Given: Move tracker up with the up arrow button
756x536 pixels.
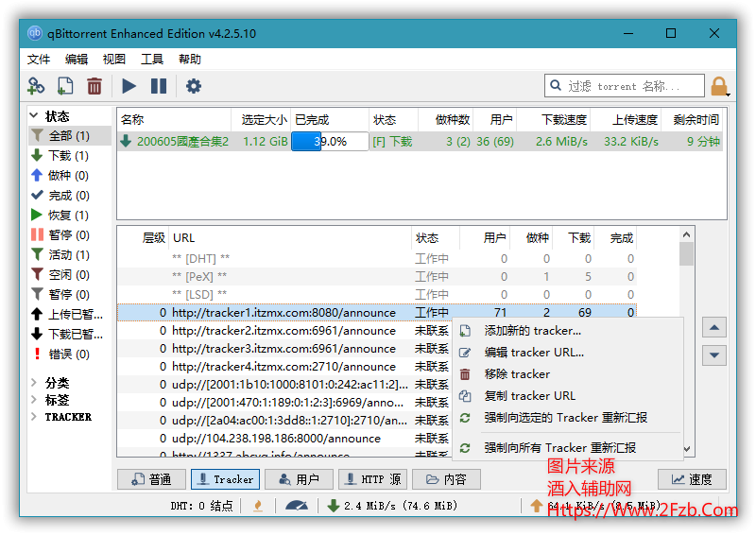Looking at the screenshot, I should tap(715, 328).
